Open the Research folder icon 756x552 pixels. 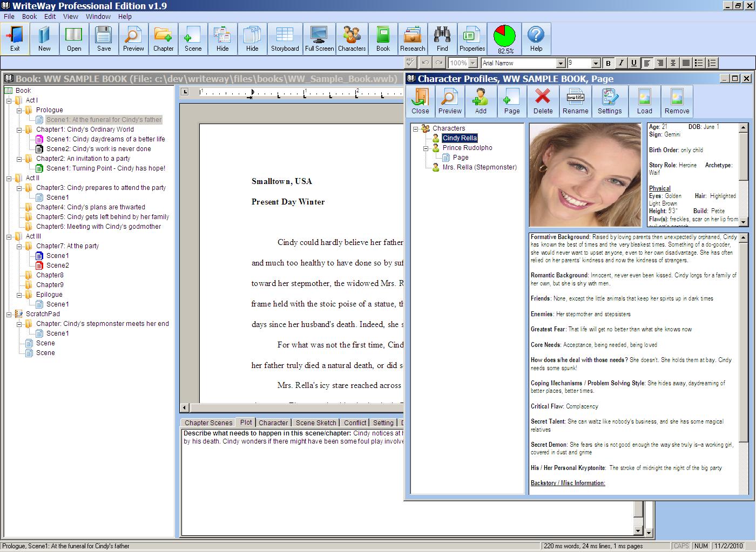click(x=413, y=39)
